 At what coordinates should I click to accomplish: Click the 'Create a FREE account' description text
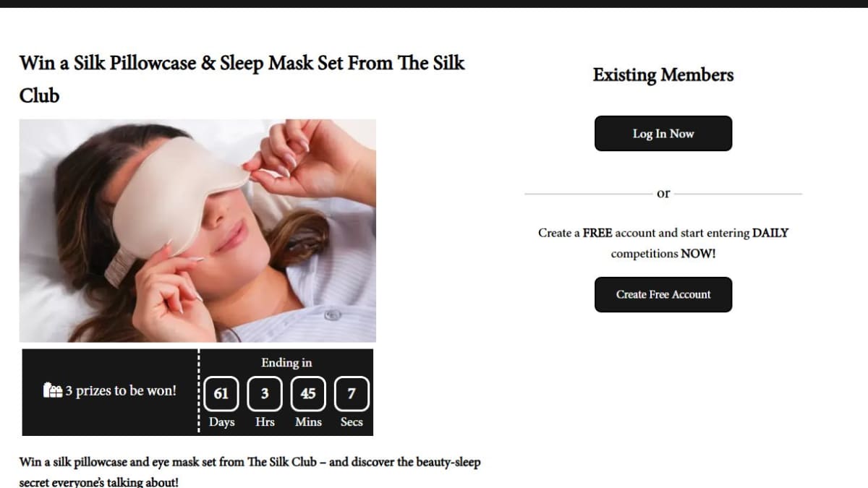point(663,243)
